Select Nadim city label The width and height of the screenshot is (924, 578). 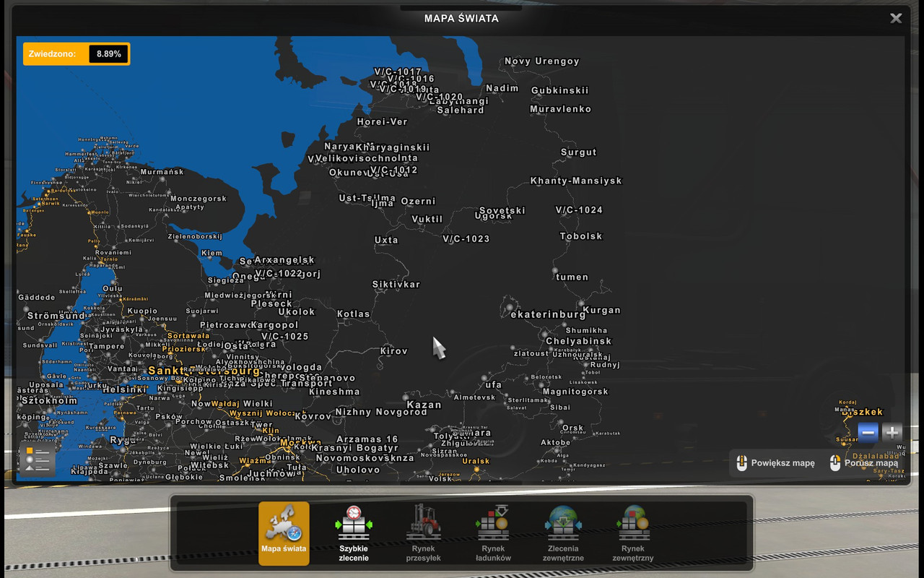tap(502, 88)
